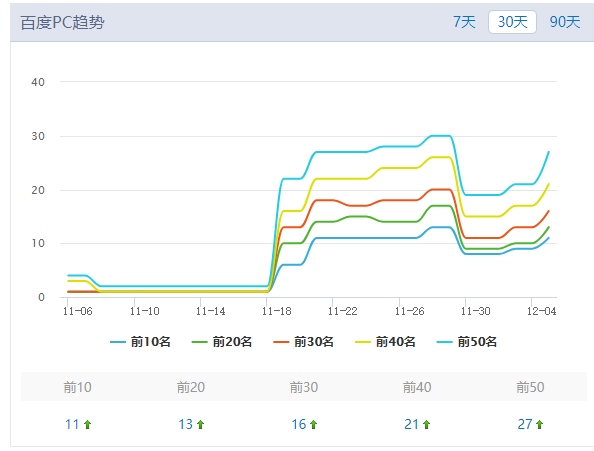The height and width of the screenshot is (451, 594).
Task: Open the 前40 value 21 link
Action: click(x=411, y=424)
